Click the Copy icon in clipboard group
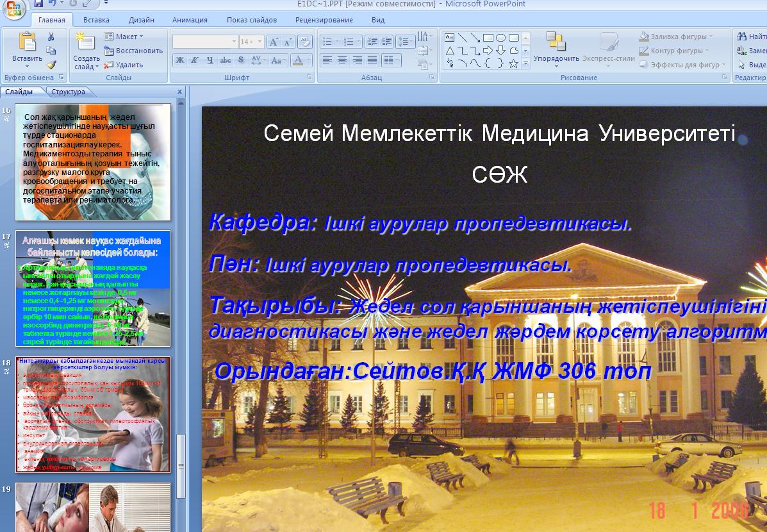 coord(51,51)
